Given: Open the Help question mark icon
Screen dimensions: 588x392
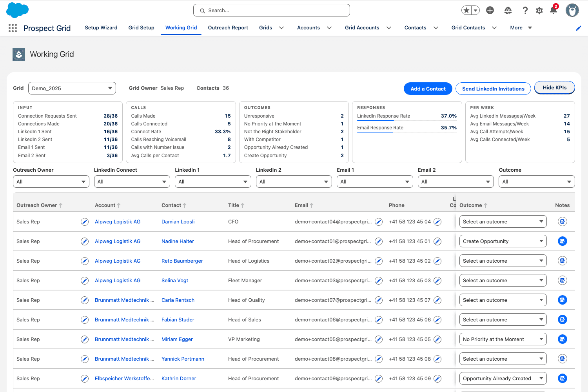Looking at the screenshot, I should [x=525, y=11].
